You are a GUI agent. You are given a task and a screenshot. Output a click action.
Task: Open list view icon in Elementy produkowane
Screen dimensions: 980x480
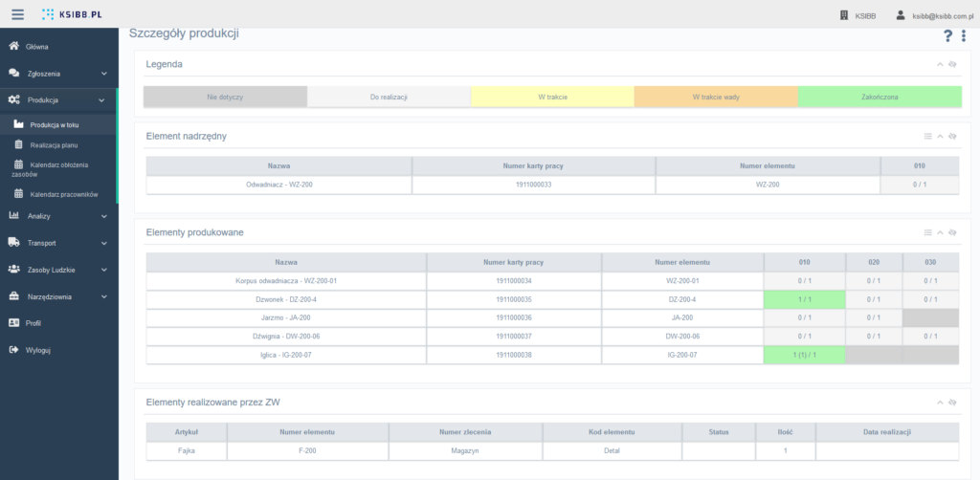(x=927, y=232)
